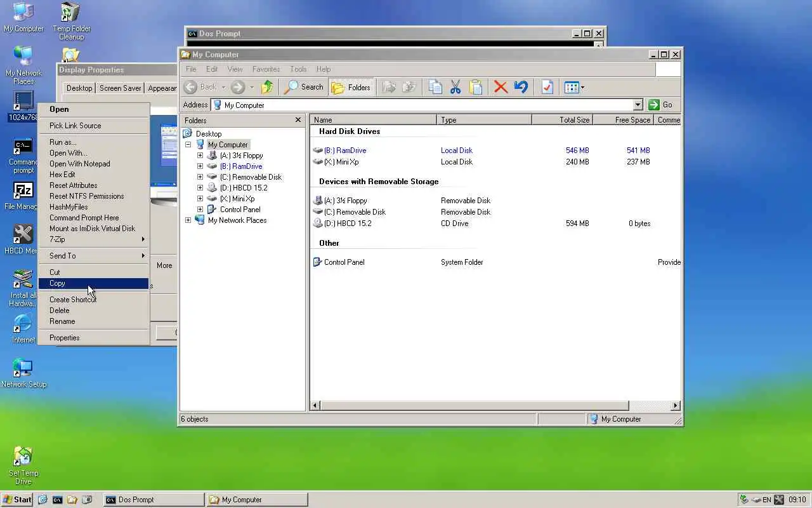The height and width of the screenshot is (508, 812).
Task: Select Desktop in the Folders tree
Action: pos(209,134)
